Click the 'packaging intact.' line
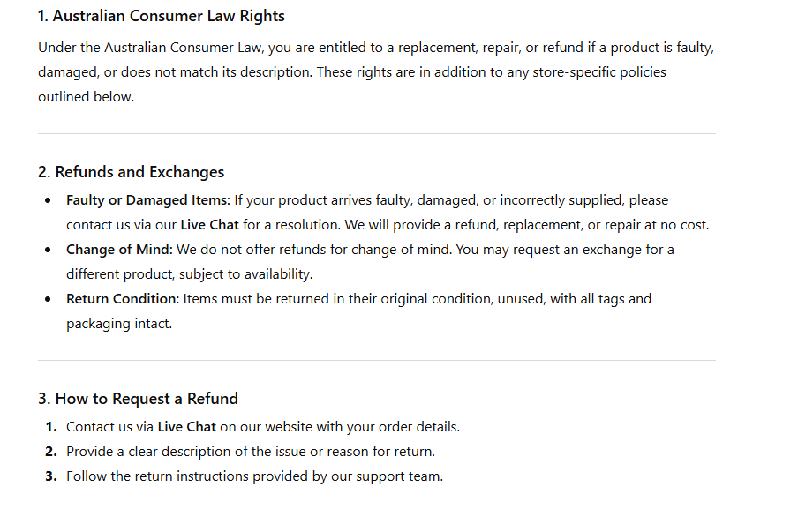 pos(119,324)
